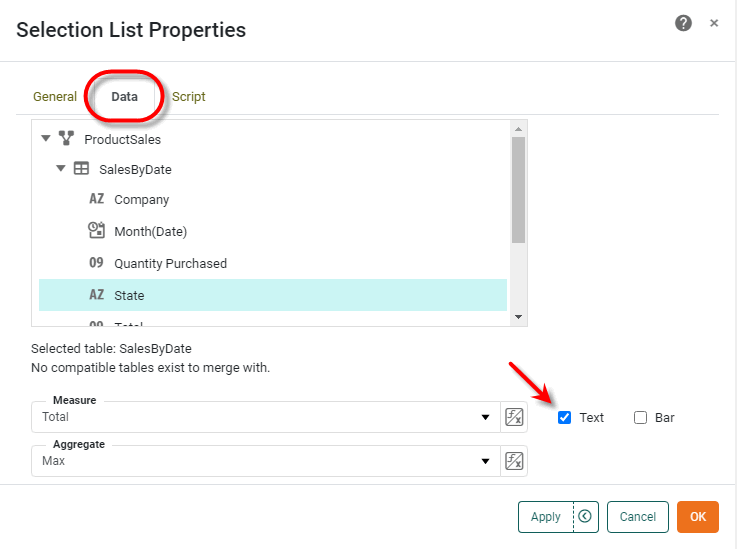Image resolution: width=737 pixels, height=549 pixels.
Task: Click the SalesByDate table icon
Action: point(81,169)
